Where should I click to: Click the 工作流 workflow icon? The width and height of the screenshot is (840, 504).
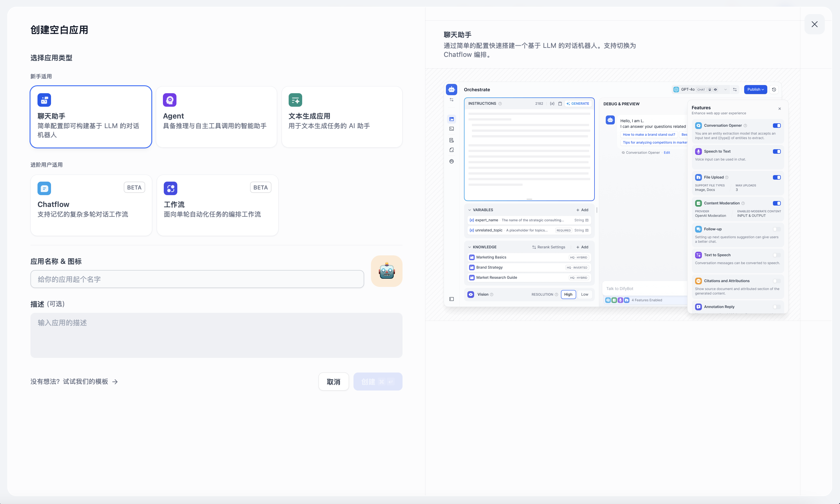click(170, 188)
